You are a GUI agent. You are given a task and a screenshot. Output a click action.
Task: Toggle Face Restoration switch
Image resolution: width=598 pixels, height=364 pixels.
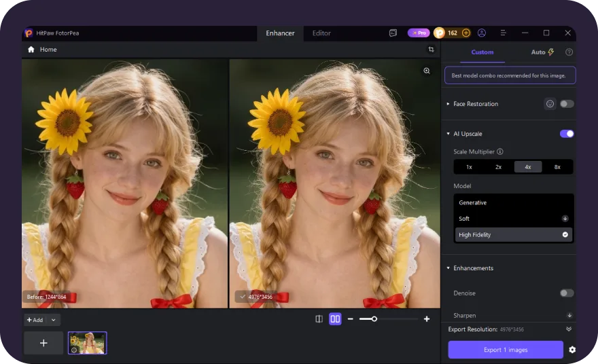(567, 104)
